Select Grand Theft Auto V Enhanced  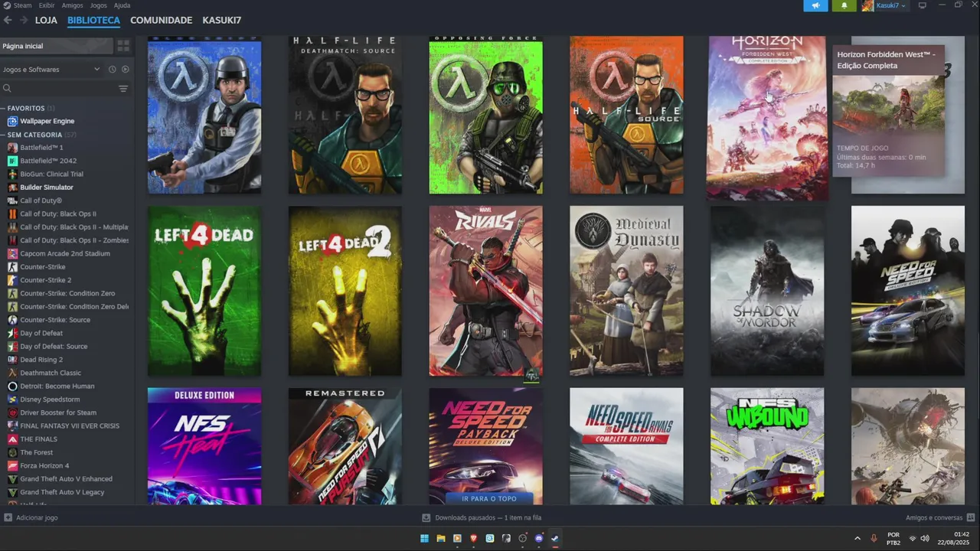(x=66, y=479)
